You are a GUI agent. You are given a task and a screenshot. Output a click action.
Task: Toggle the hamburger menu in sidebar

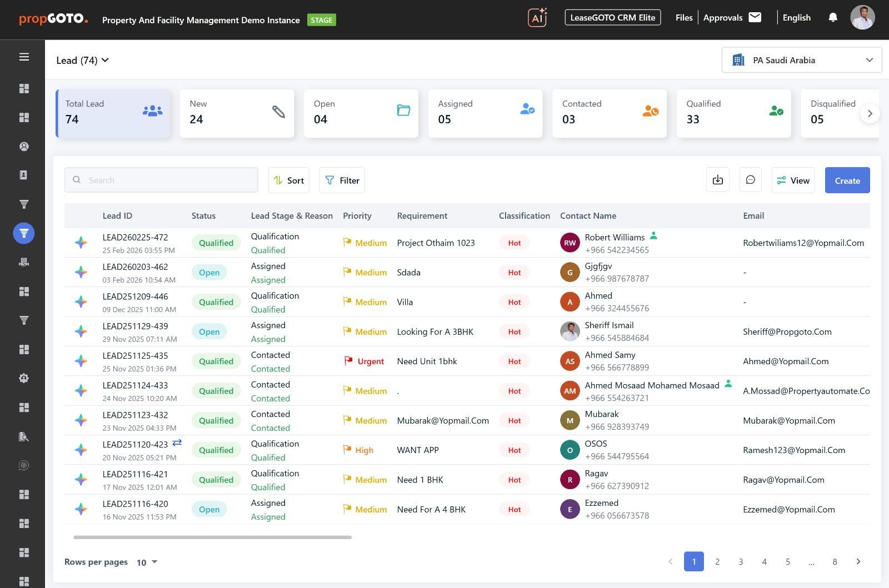coord(24,57)
